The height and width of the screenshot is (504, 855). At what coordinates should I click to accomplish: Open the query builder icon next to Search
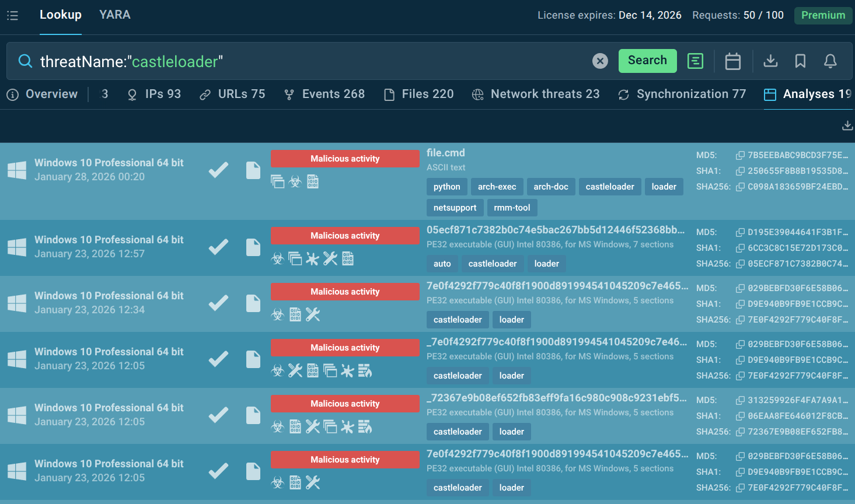pos(695,61)
